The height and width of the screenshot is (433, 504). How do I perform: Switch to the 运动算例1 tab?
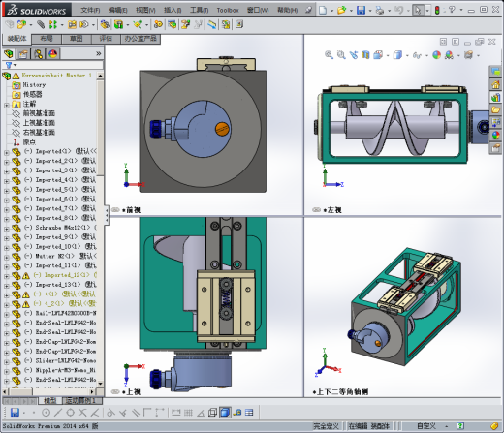[x=81, y=401]
